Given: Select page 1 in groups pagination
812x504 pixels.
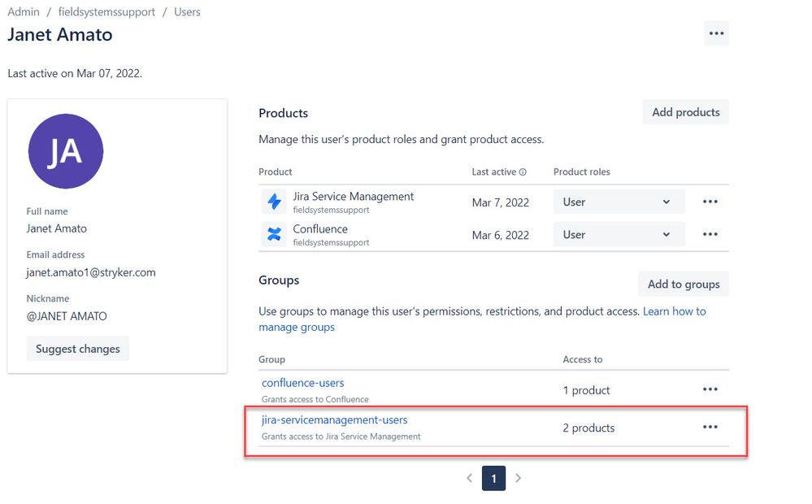Looking at the screenshot, I should pos(493,478).
